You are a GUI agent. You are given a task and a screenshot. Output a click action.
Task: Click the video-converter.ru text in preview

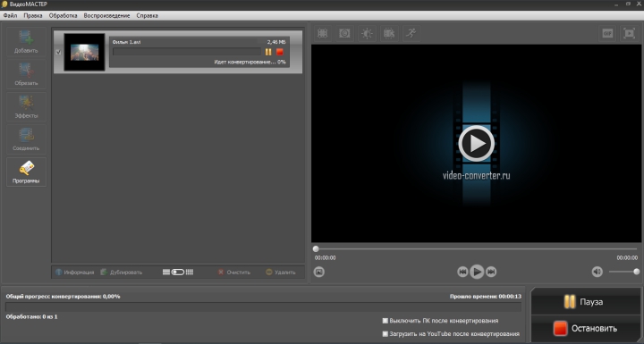click(477, 176)
